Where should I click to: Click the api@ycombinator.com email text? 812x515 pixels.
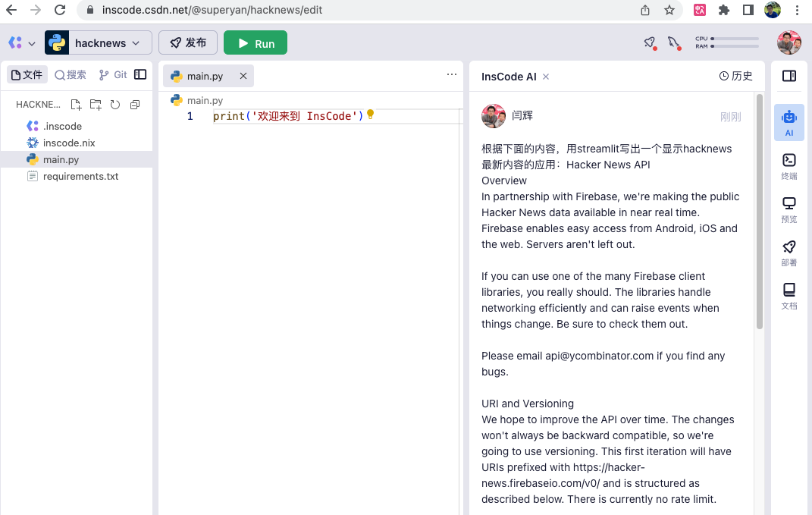pyautogui.click(x=599, y=356)
